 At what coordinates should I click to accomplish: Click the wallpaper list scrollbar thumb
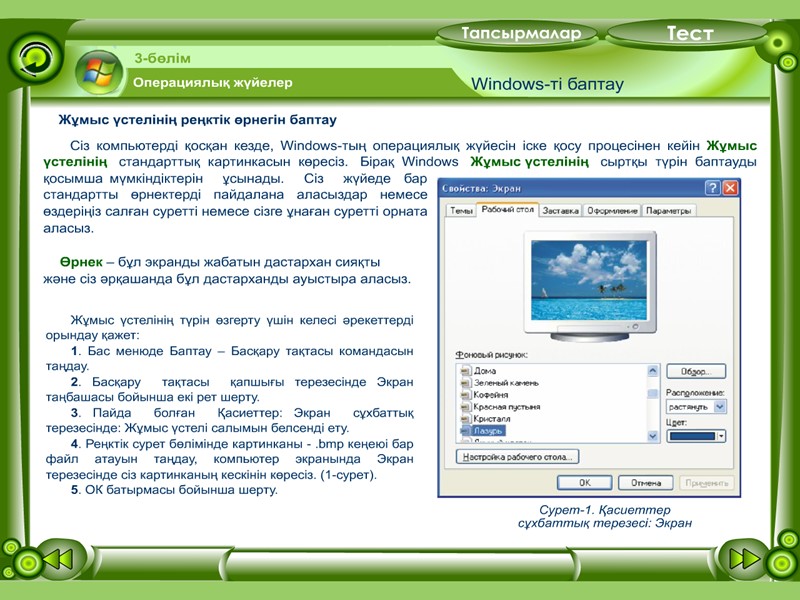(x=653, y=393)
